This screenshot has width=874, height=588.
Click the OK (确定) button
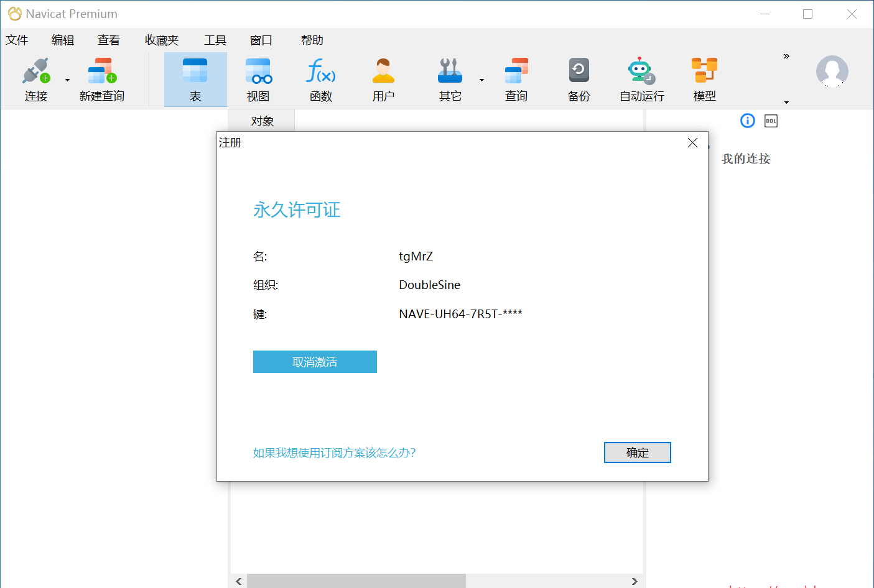[638, 452]
